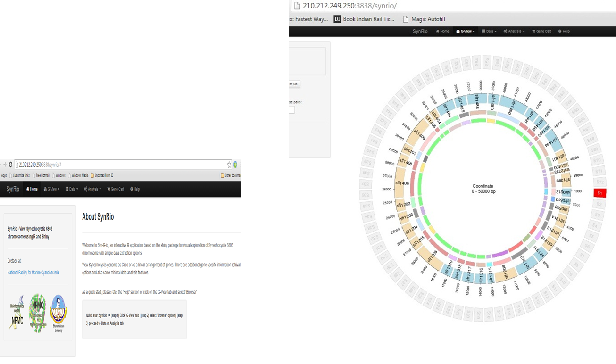Image resolution: width=616 pixels, height=364 pixels.
Task: Click the green circular NFMC logo
Action: [37, 313]
